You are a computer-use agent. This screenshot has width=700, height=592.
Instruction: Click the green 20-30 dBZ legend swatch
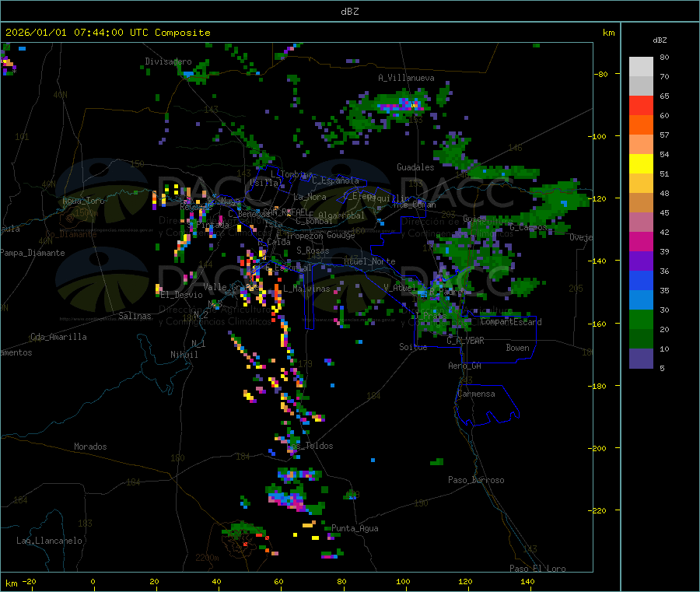tap(641, 319)
